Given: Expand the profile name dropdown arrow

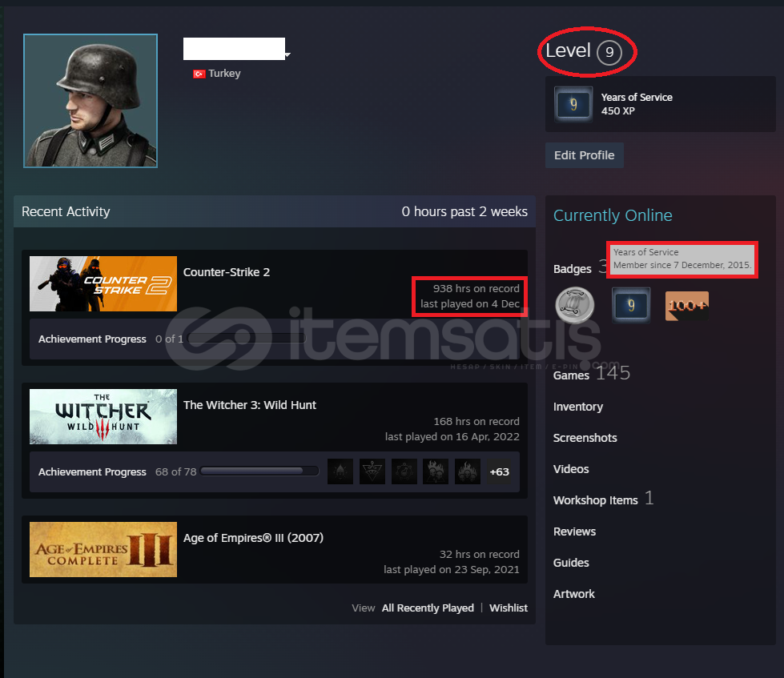Looking at the screenshot, I should click(x=288, y=54).
